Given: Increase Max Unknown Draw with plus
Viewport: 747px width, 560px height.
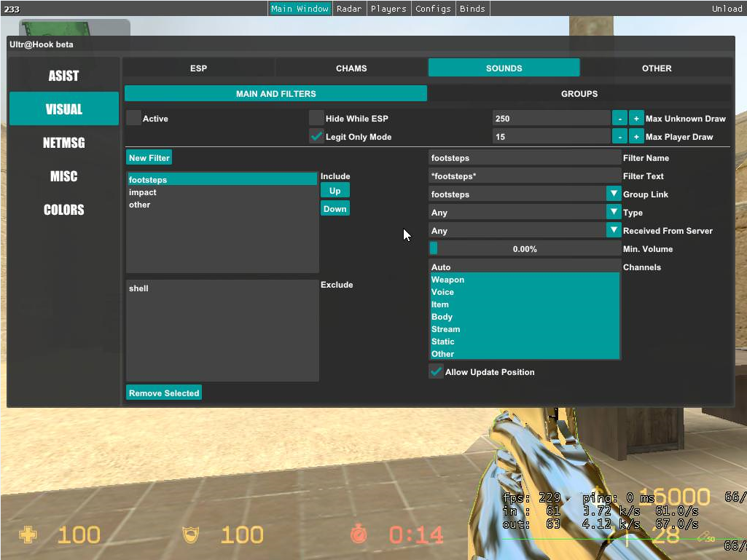Looking at the screenshot, I should 636,118.
